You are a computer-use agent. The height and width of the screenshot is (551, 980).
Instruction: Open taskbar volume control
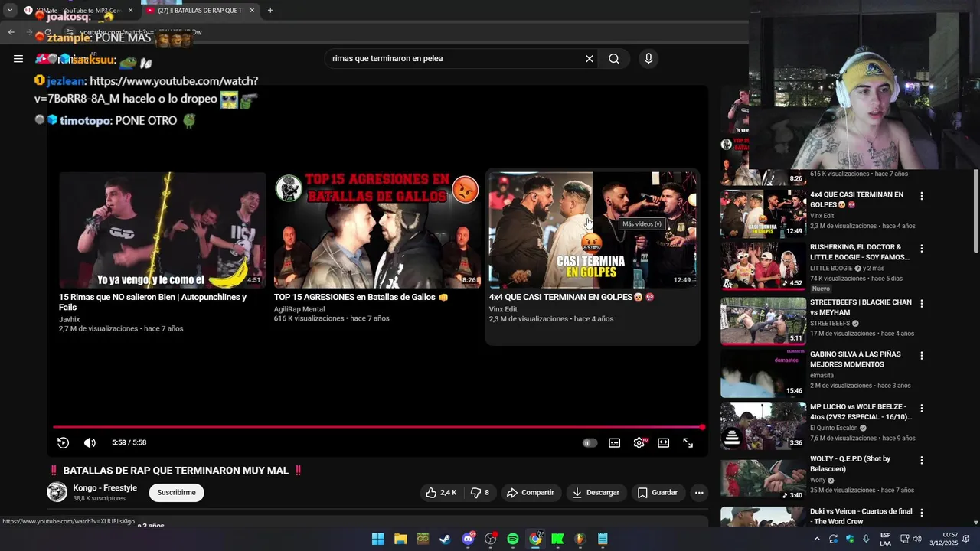coord(917,539)
